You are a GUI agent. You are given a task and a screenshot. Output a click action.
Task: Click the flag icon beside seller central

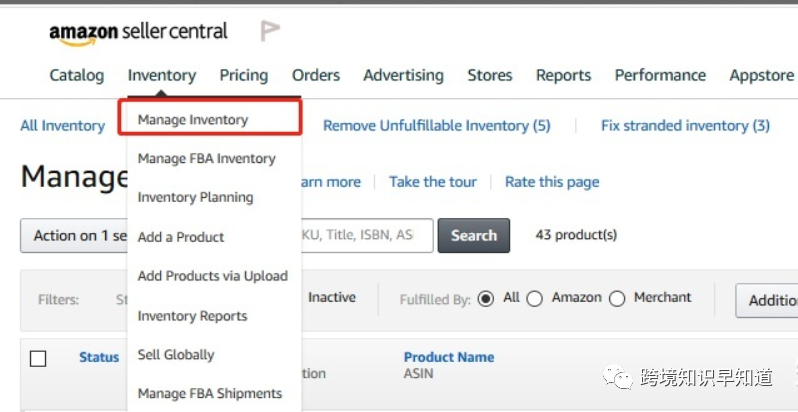coord(270,31)
